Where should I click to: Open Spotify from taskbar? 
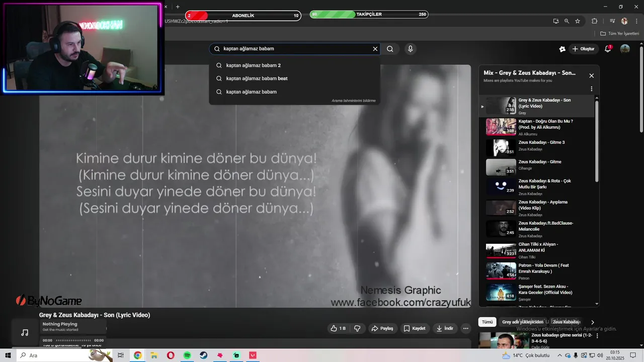coord(187,355)
